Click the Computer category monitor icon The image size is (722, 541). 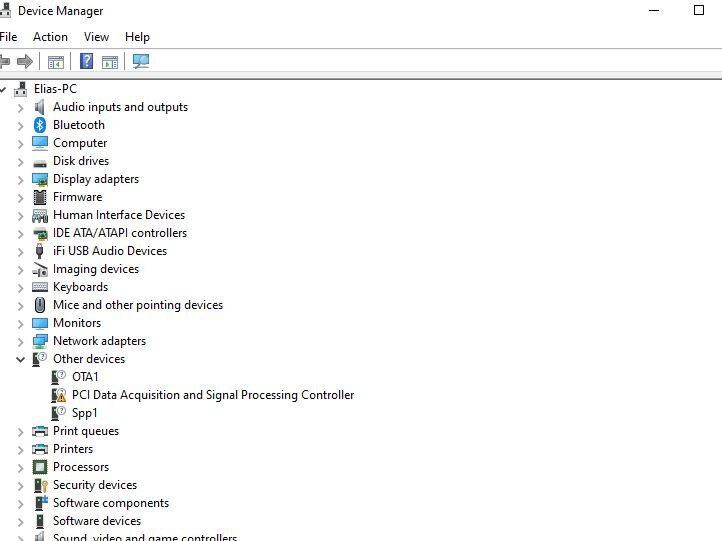pos(40,143)
